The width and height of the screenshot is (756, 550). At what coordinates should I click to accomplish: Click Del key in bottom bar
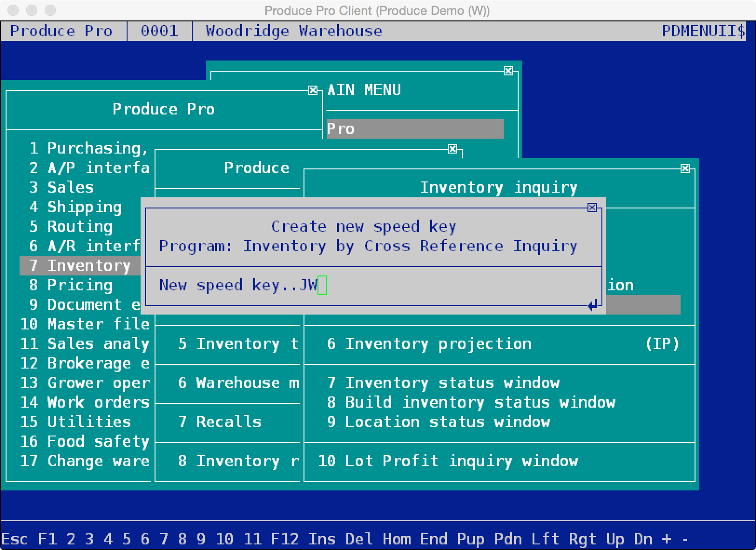pos(359,539)
